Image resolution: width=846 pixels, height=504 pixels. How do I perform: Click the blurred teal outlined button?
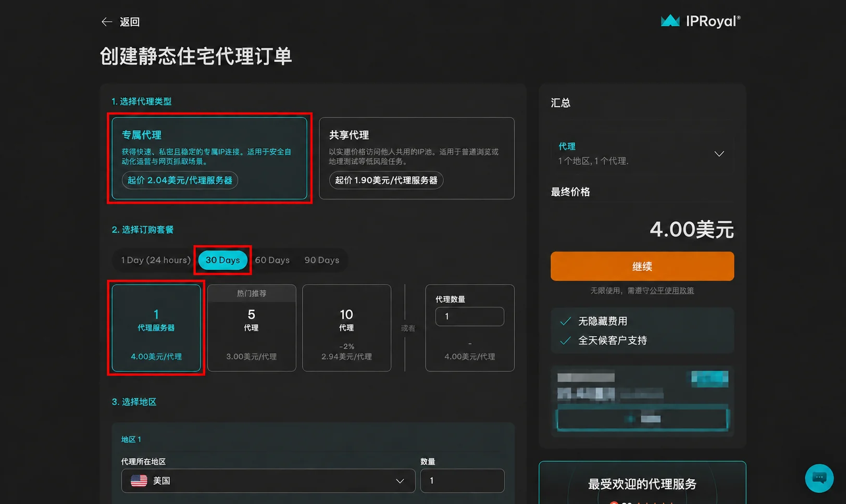642,419
